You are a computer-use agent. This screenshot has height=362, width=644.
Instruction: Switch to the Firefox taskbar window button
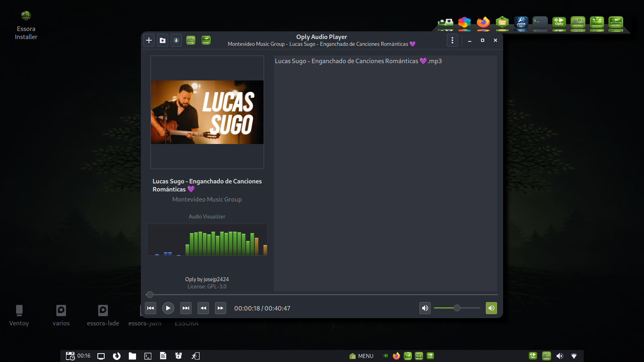point(396,356)
